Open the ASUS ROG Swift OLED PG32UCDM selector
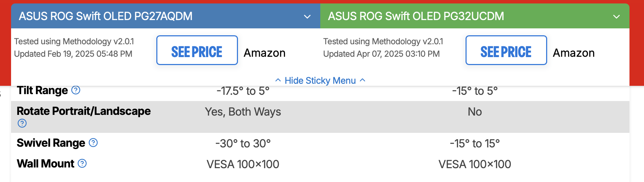644x182 pixels. [475, 16]
